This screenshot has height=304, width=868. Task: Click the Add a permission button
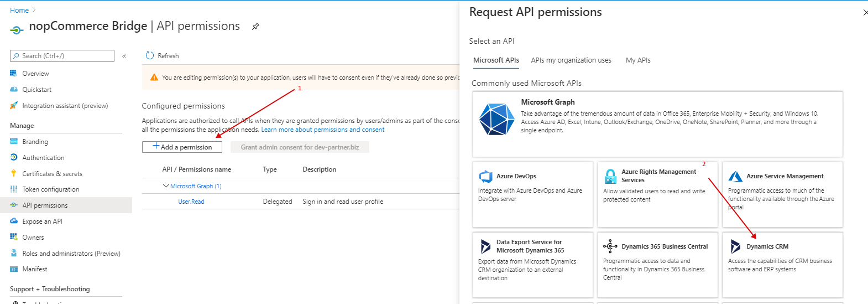[182, 147]
